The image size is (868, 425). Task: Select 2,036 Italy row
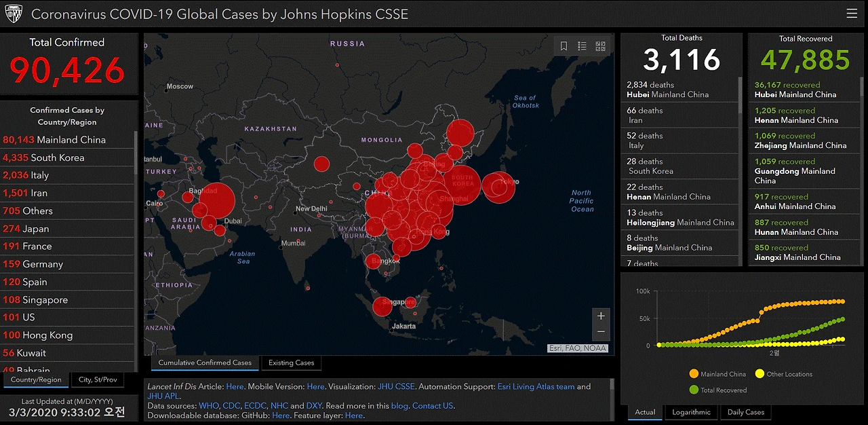pos(67,175)
